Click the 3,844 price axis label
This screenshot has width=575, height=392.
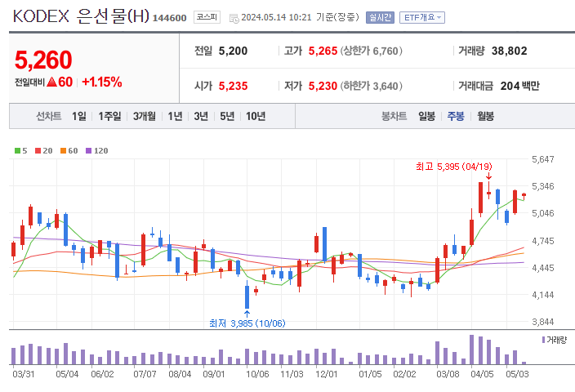point(542,322)
